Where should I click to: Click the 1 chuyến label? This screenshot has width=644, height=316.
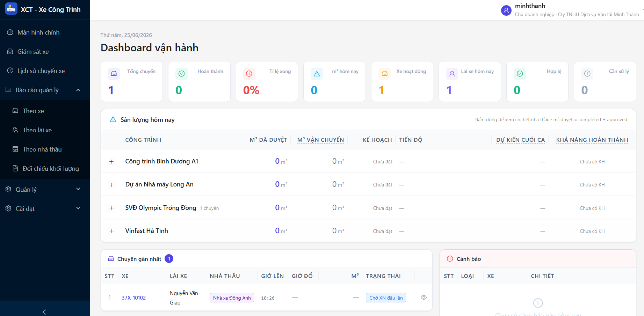coord(209,208)
